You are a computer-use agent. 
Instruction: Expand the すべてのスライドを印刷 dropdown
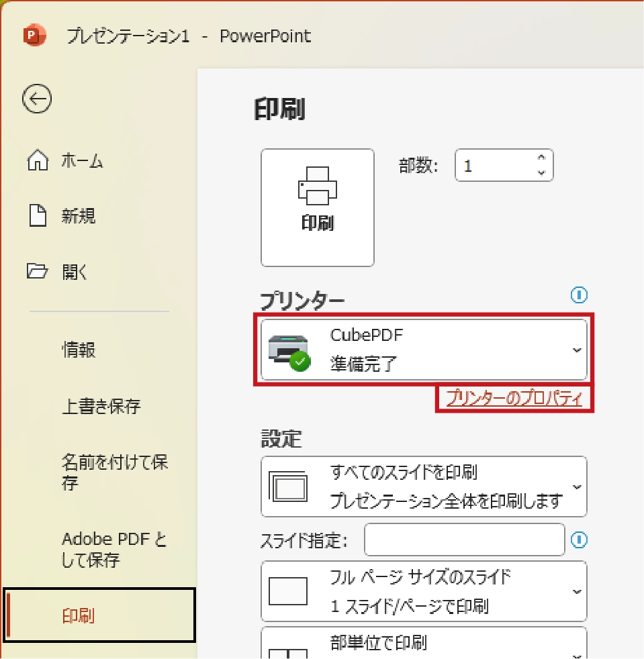[x=576, y=487]
